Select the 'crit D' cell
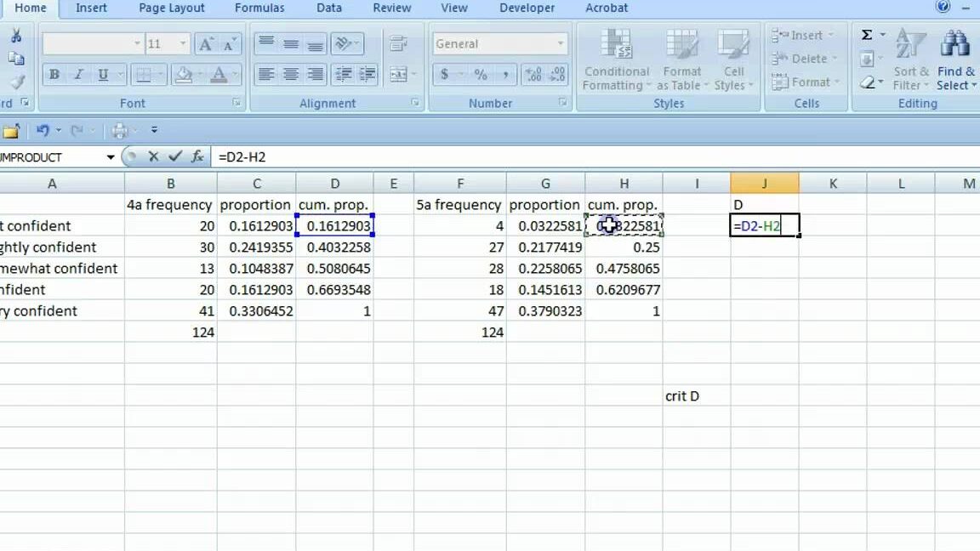Screen dimensions: 980x551 696,396
